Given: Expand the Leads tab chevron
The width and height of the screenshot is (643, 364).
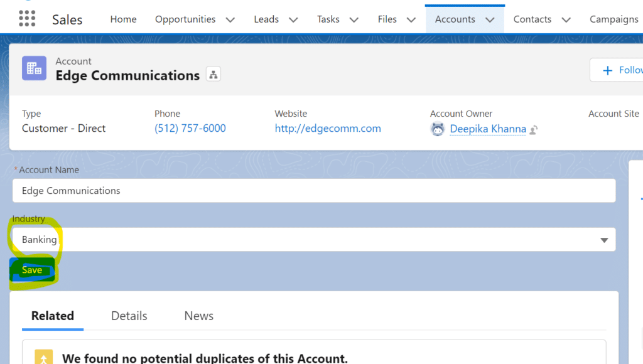Looking at the screenshot, I should [x=293, y=20].
